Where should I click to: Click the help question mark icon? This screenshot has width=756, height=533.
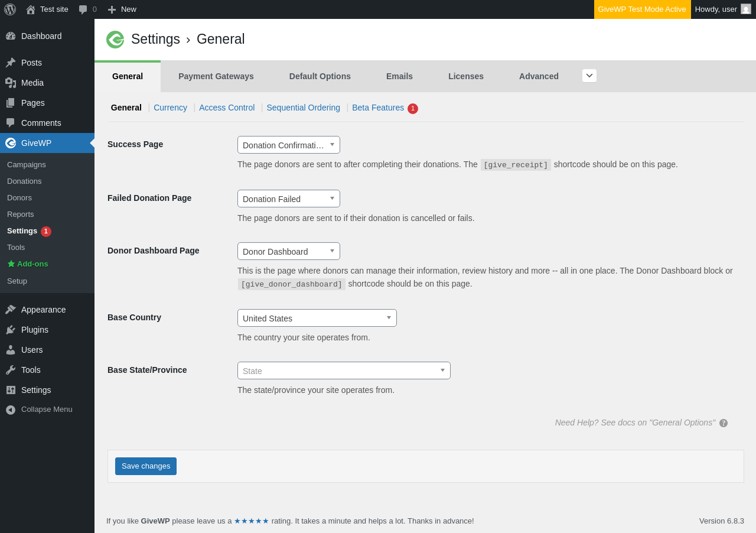(x=724, y=423)
